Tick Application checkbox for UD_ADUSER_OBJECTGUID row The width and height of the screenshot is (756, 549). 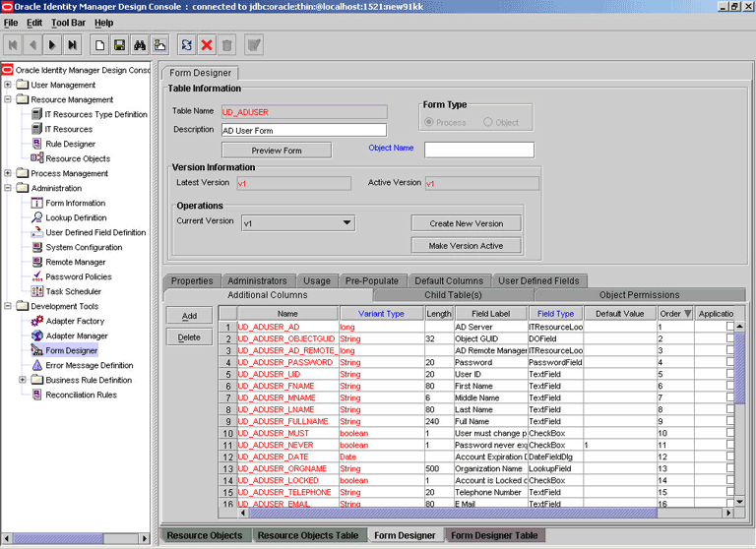(x=730, y=338)
